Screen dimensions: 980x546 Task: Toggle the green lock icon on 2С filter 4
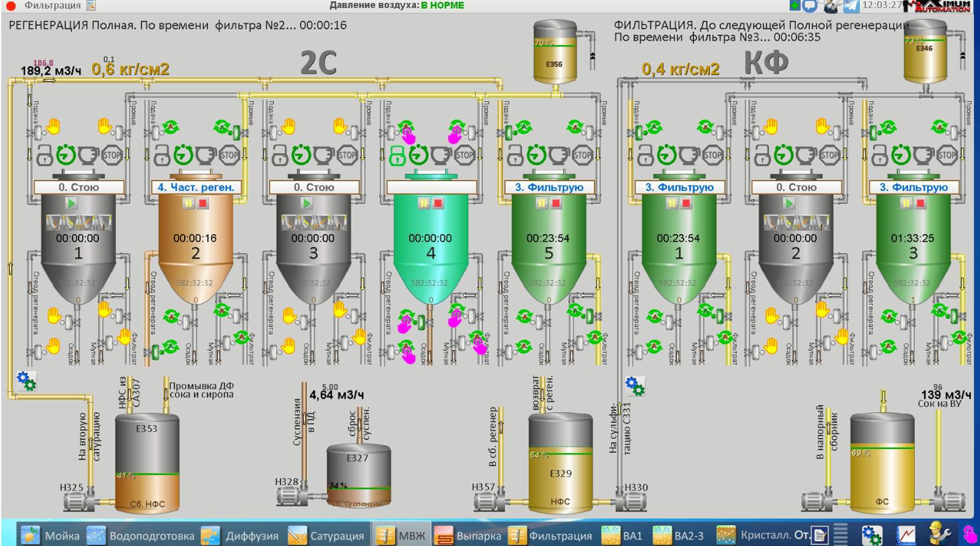(x=398, y=155)
